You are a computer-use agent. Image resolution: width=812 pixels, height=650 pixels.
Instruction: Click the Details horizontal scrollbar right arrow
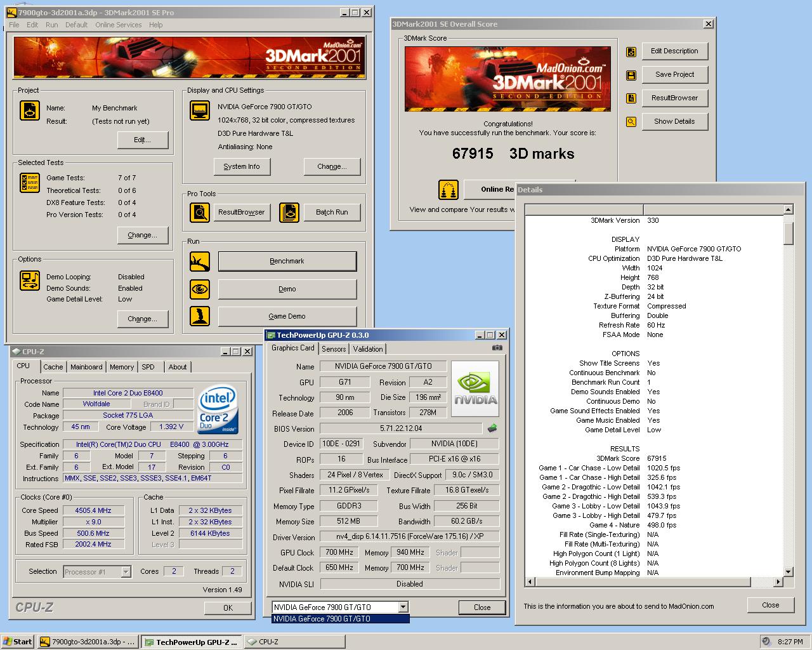pyautogui.click(x=778, y=581)
